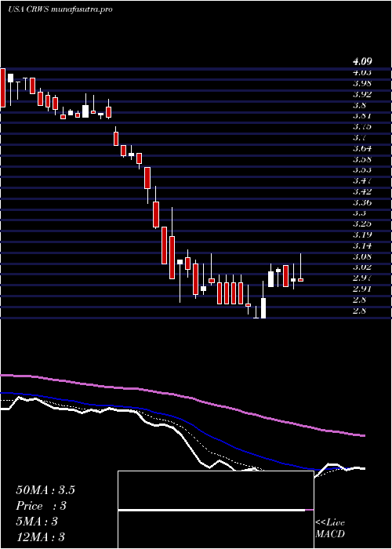Select the 5MA : 3 readout
This screenshot has height=549, width=392.
point(37,522)
